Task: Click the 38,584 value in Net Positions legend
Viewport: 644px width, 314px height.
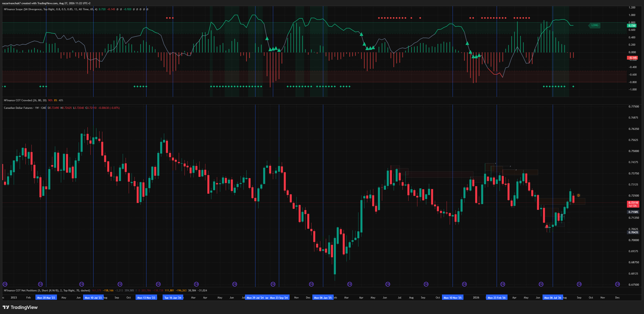Action: 192,290
